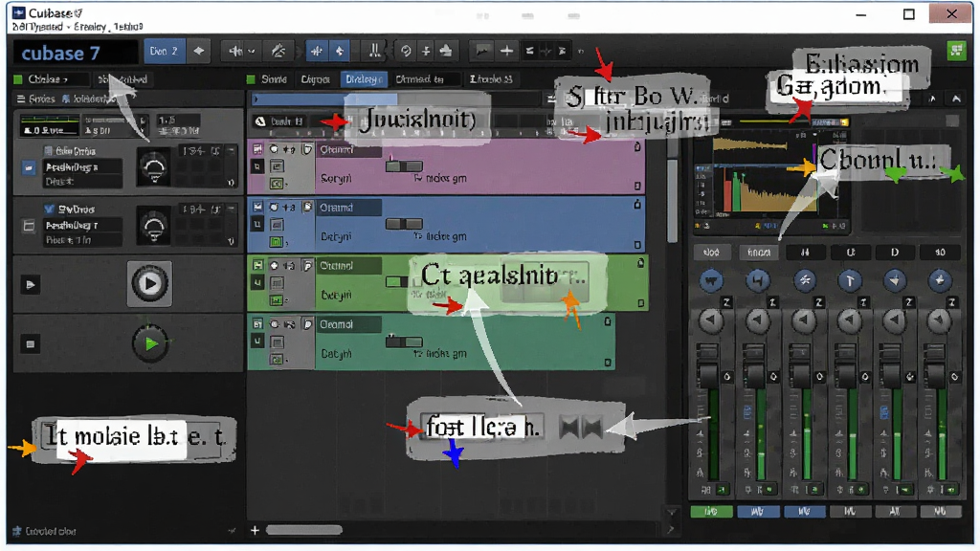Tick the green checkbox beside the top-left Cubase label

pyautogui.click(x=18, y=79)
